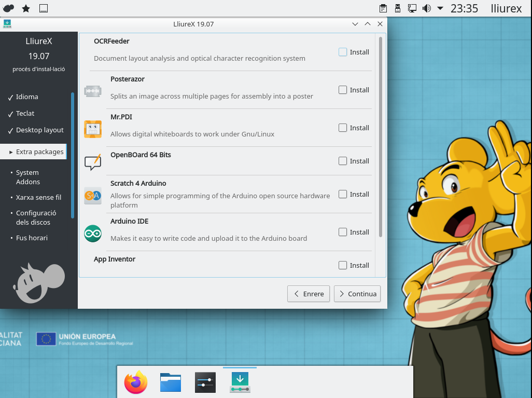Click the App Inventor package title
The width and height of the screenshot is (532, 398).
[115, 259]
